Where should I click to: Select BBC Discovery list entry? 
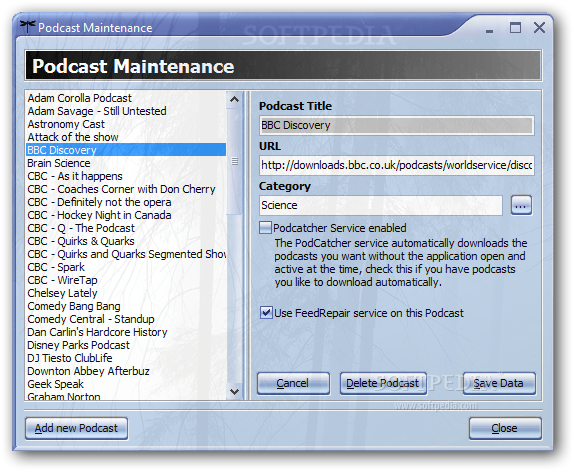pos(126,150)
